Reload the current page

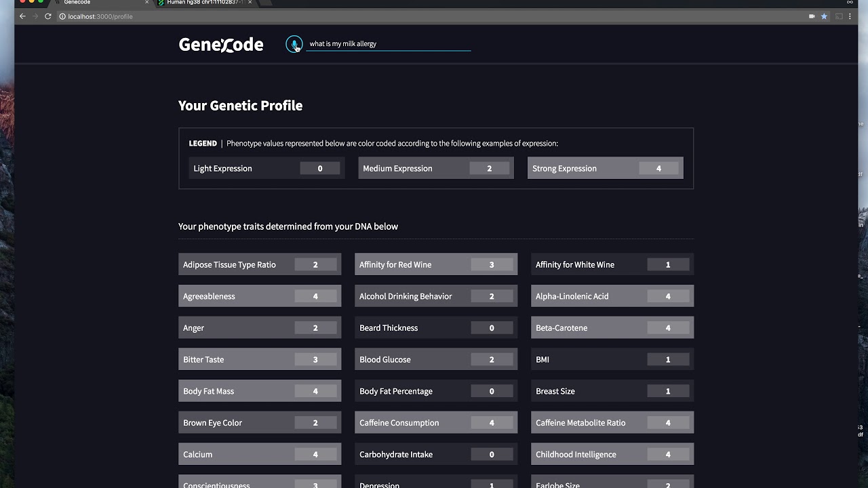pyautogui.click(x=48, y=16)
